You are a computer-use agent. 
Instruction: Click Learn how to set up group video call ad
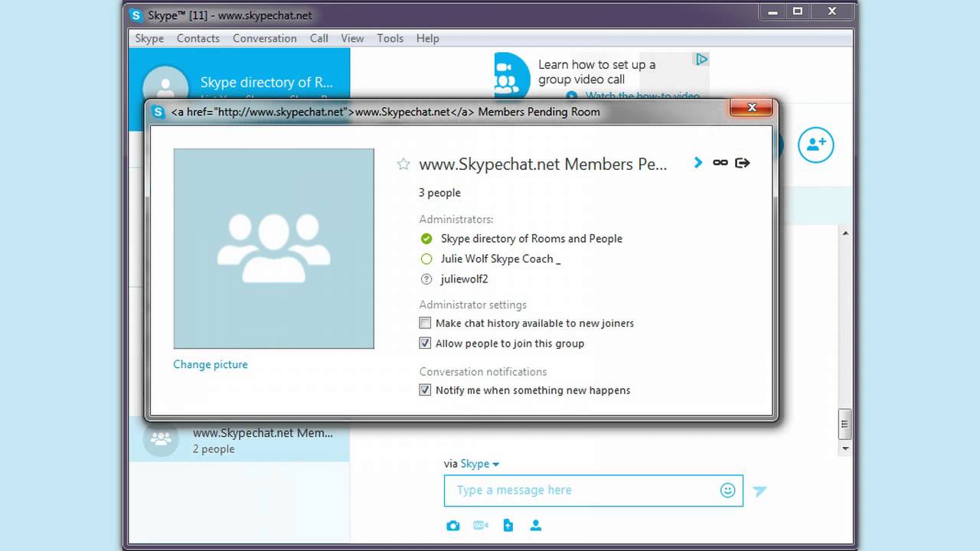(596, 72)
